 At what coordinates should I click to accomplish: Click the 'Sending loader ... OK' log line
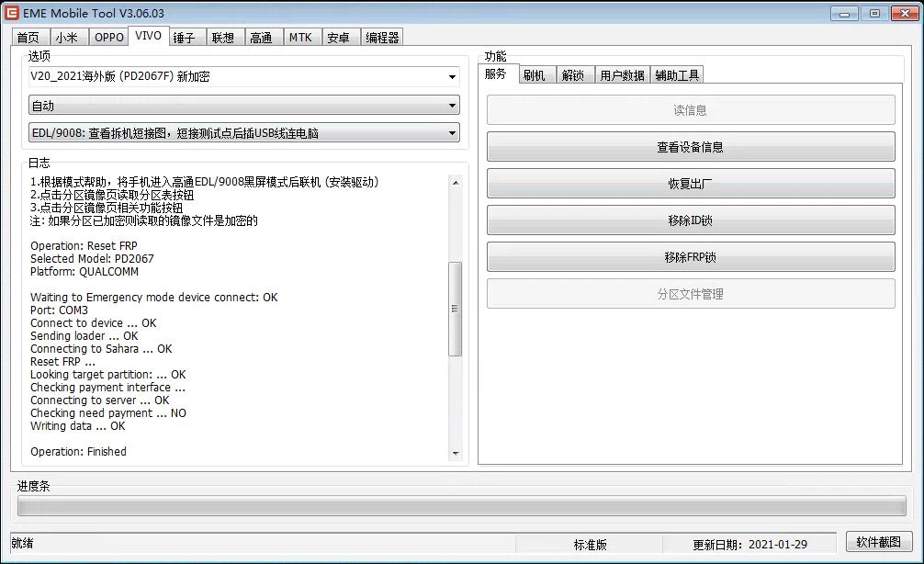pos(85,336)
